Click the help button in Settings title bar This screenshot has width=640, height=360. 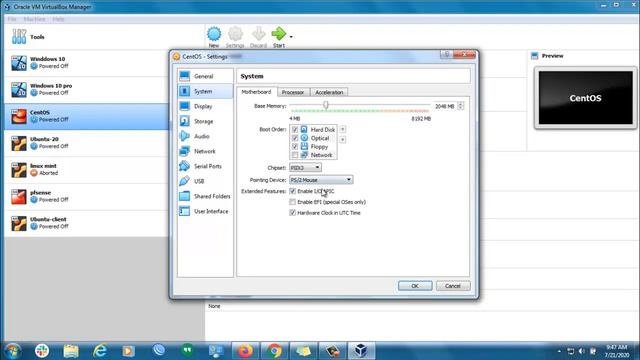(447, 54)
